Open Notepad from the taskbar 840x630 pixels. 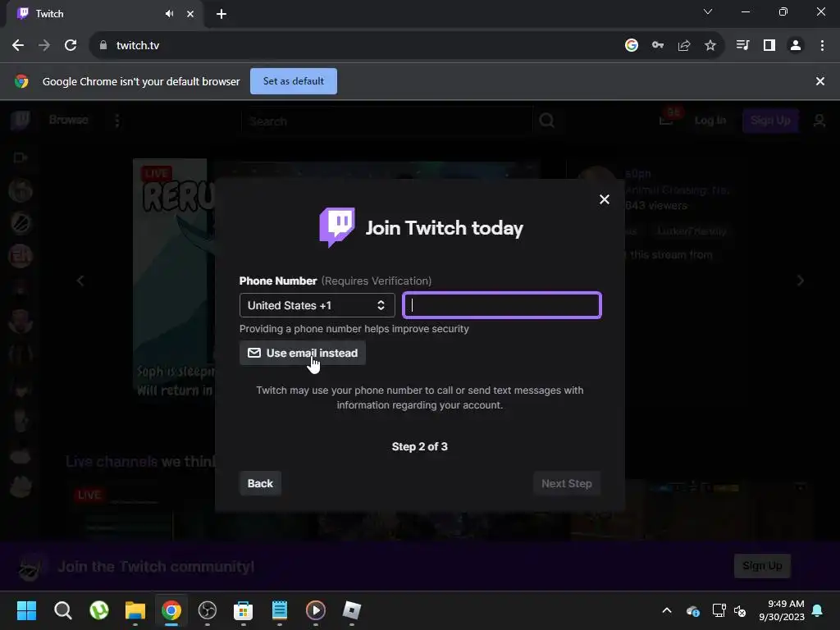280,610
